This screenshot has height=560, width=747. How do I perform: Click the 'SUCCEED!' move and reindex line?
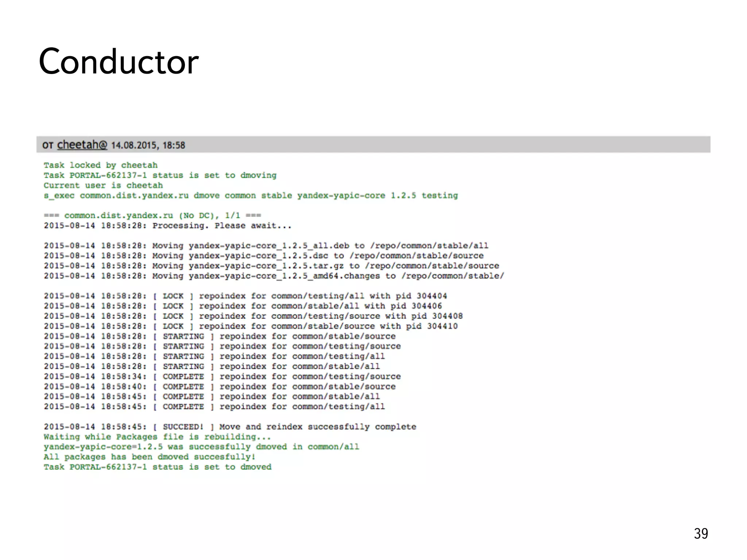pos(230,427)
